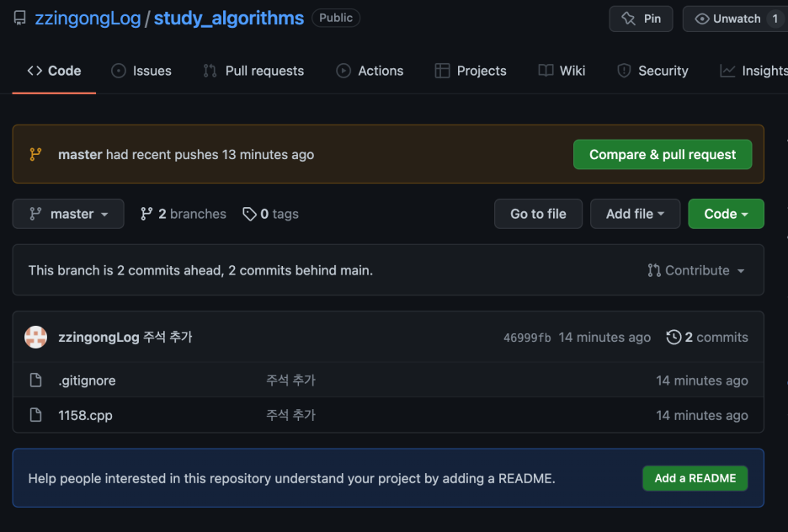Click the file icon next to 1158.cpp
The image size is (788, 532).
[35, 415]
